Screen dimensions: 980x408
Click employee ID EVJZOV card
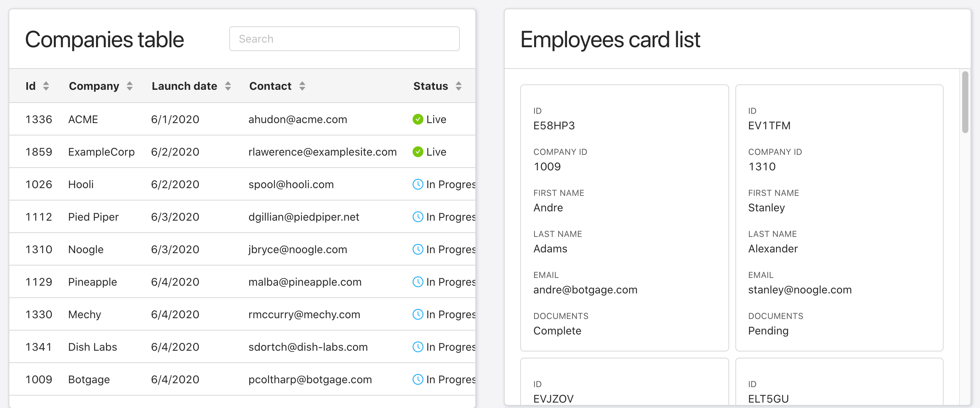tap(553, 399)
